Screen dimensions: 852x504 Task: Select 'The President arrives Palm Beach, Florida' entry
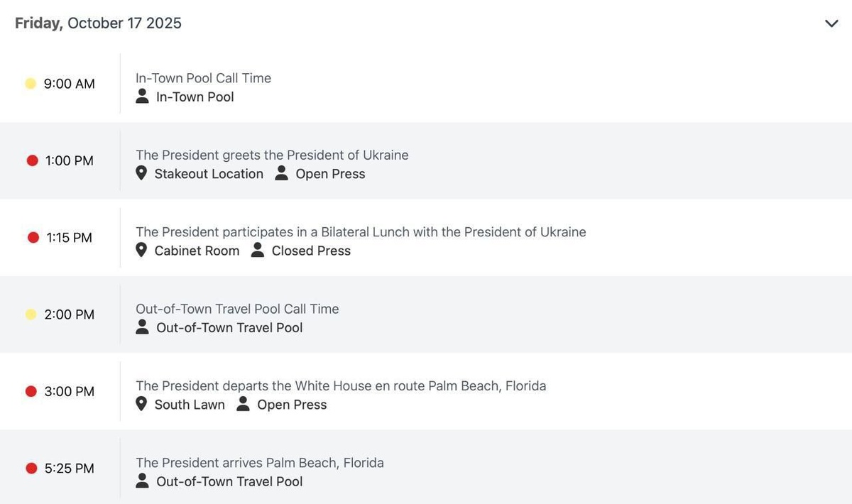(x=259, y=463)
